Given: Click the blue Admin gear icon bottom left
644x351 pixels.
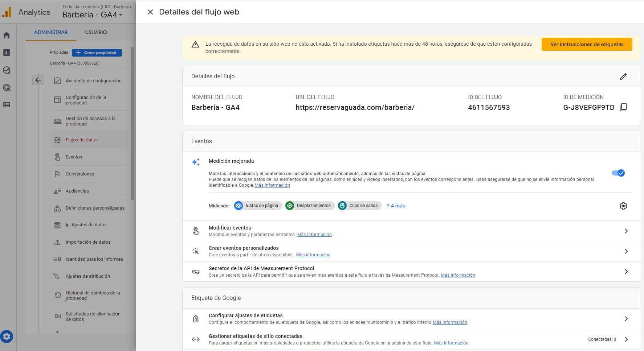Looking at the screenshot, I should 7,336.
